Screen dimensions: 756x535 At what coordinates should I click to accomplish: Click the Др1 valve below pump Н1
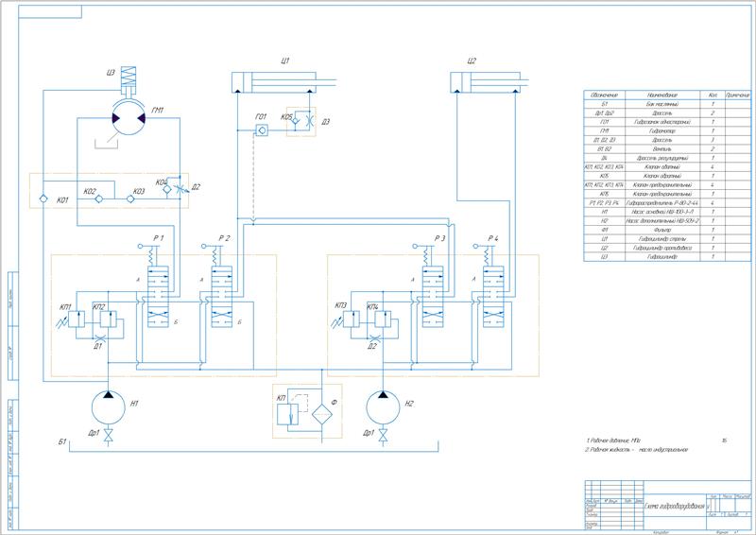109,436
